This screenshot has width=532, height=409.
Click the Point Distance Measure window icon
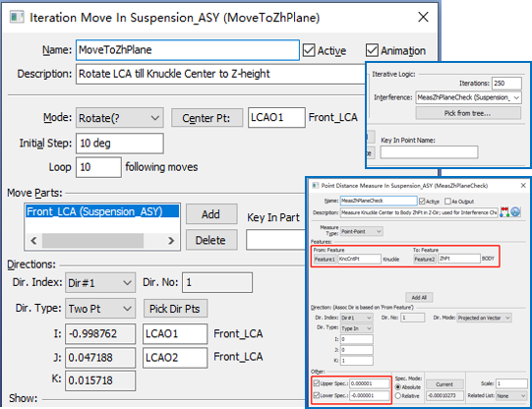click(x=316, y=186)
